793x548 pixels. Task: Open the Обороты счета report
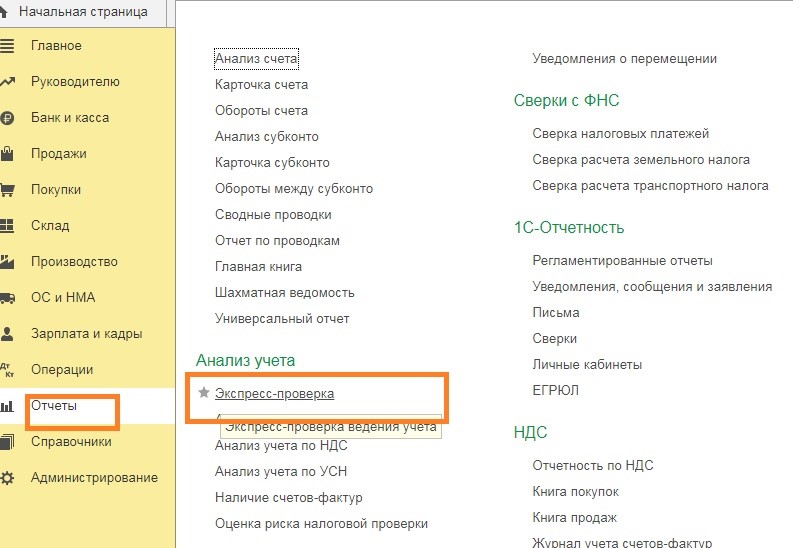click(261, 111)
